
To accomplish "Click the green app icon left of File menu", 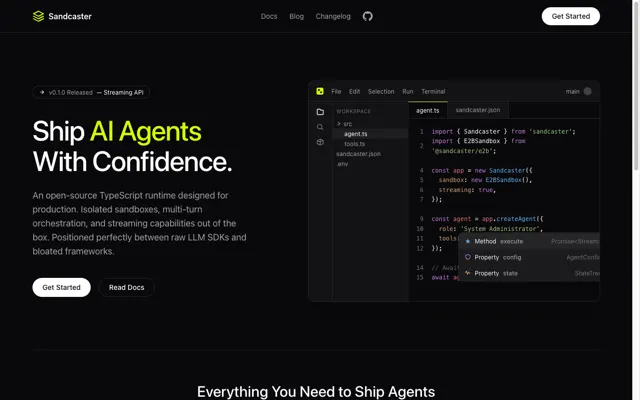I will (x=320, y=91).
